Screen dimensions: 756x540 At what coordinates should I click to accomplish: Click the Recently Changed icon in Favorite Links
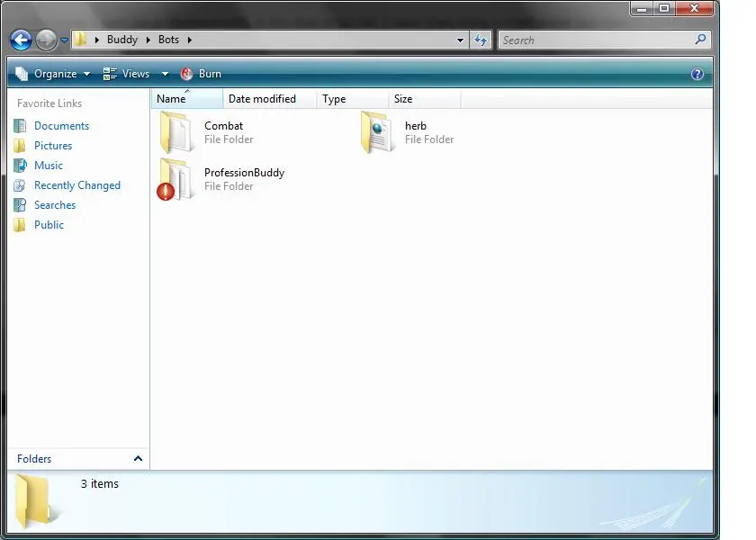click(20, 185)
